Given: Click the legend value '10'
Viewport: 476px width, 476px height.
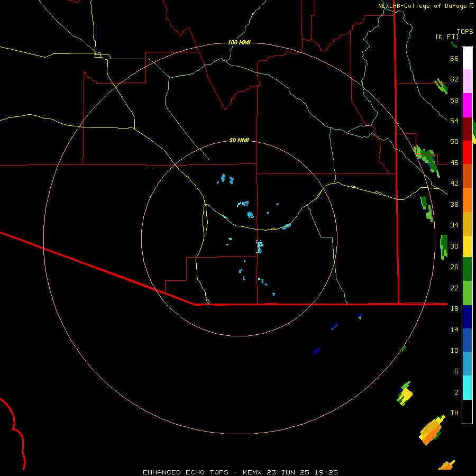Looking at the screenshot, I should [454, 350].
